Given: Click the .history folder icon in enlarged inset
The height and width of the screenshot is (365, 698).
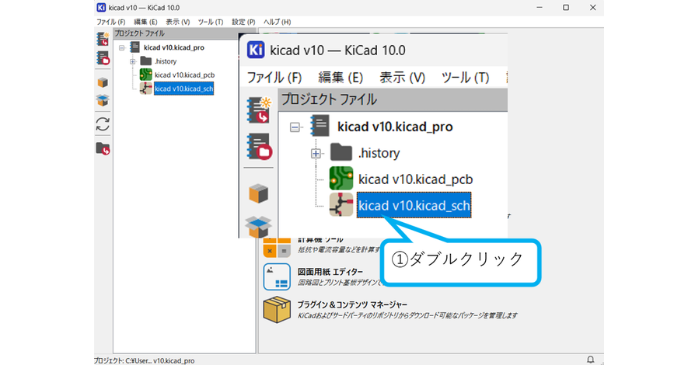Looking at the screenshot, I should [341, 153].
